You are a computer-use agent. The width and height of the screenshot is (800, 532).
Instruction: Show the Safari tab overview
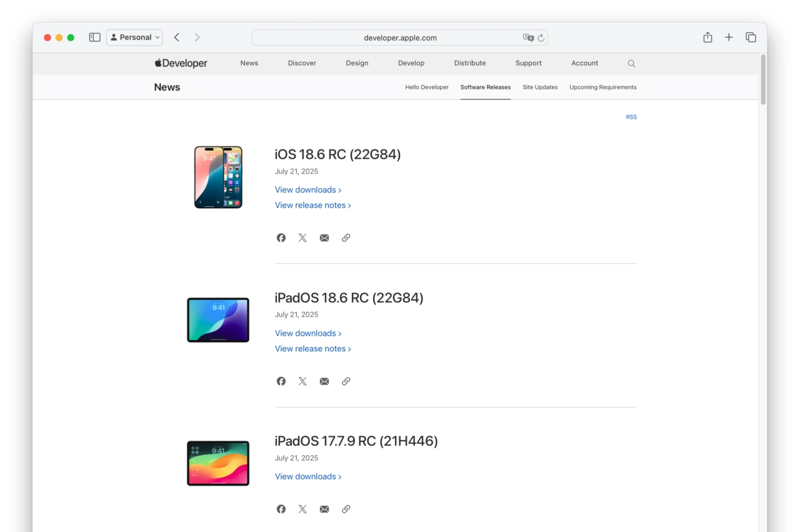[751, 37]
